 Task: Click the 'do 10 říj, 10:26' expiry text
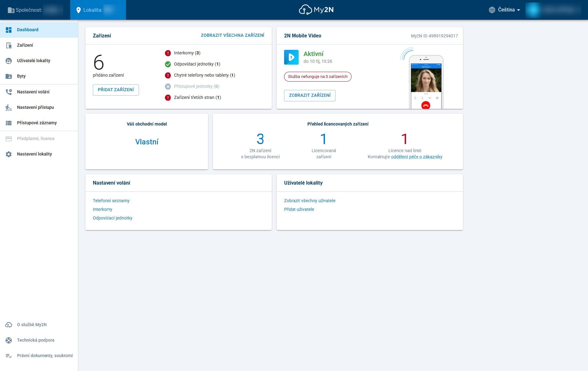[x=318, y=61]
